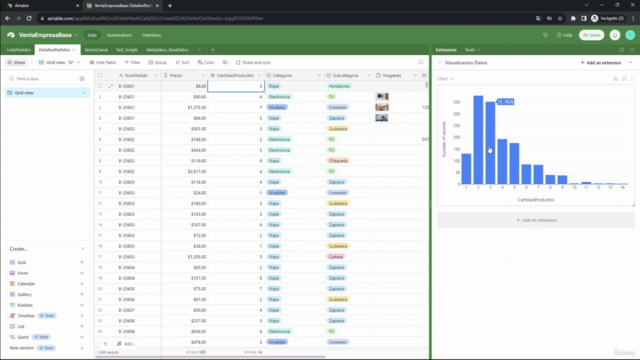640x360 pixels.
Task: Open the Categoria column menu
Action: click(319, 76)
